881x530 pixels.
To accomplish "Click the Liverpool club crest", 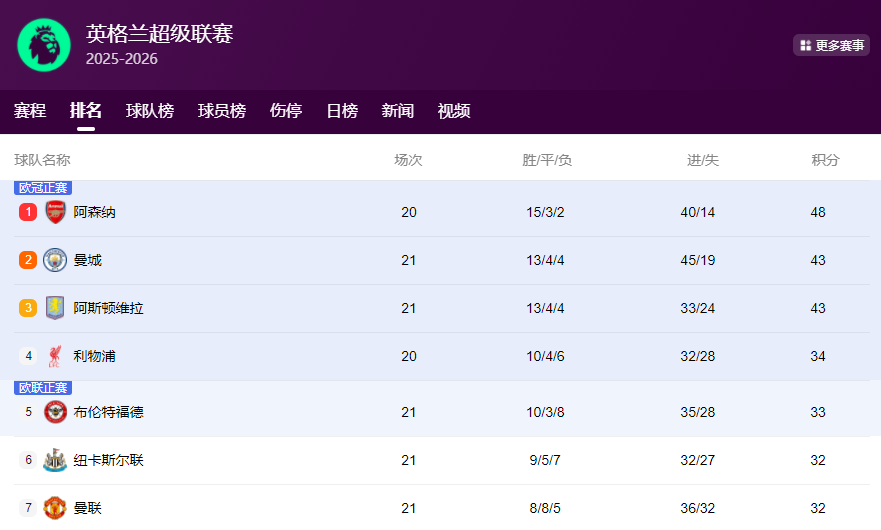I will coord(55,356).
